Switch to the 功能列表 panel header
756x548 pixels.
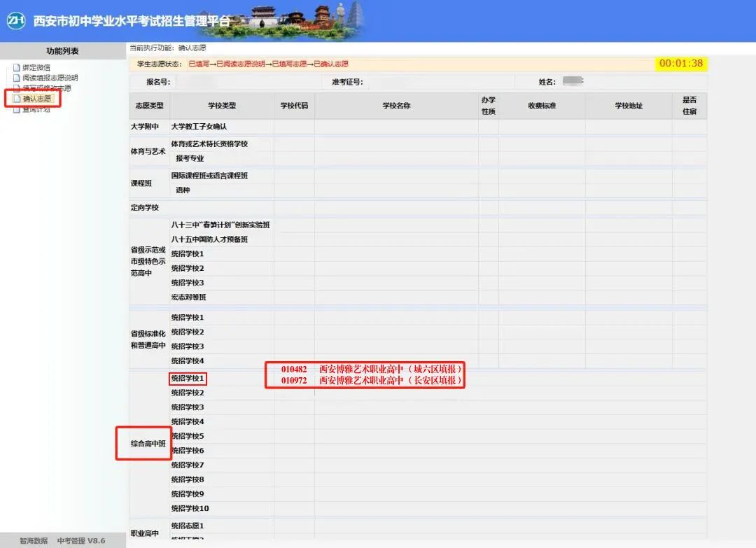62,50
